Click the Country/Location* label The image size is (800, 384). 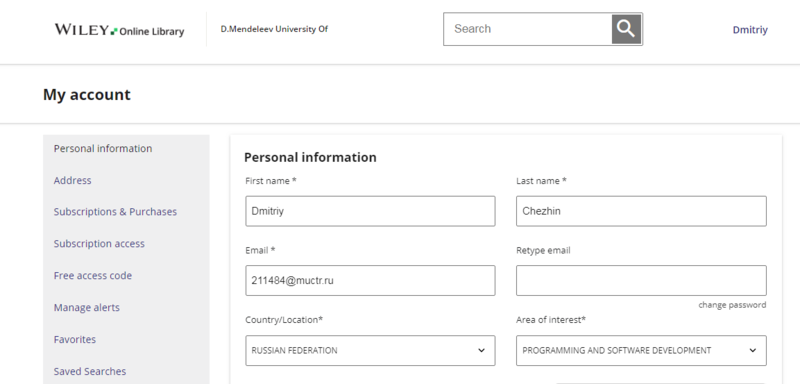284,320
